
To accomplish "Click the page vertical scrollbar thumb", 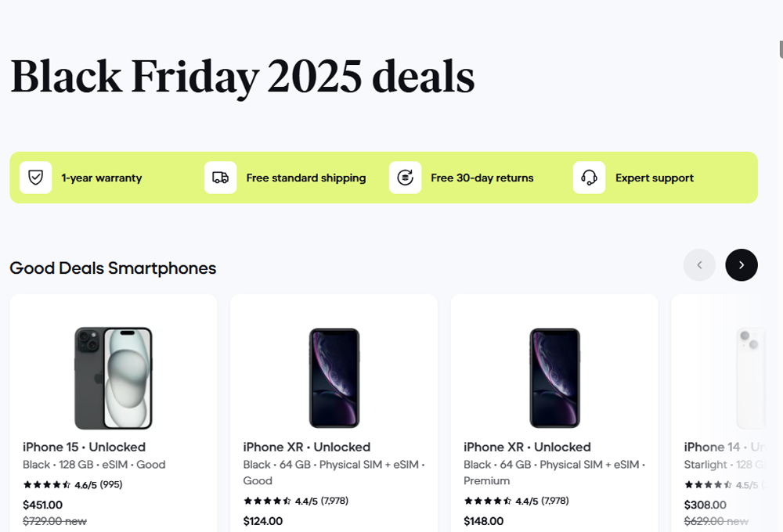I will [781, 49].
